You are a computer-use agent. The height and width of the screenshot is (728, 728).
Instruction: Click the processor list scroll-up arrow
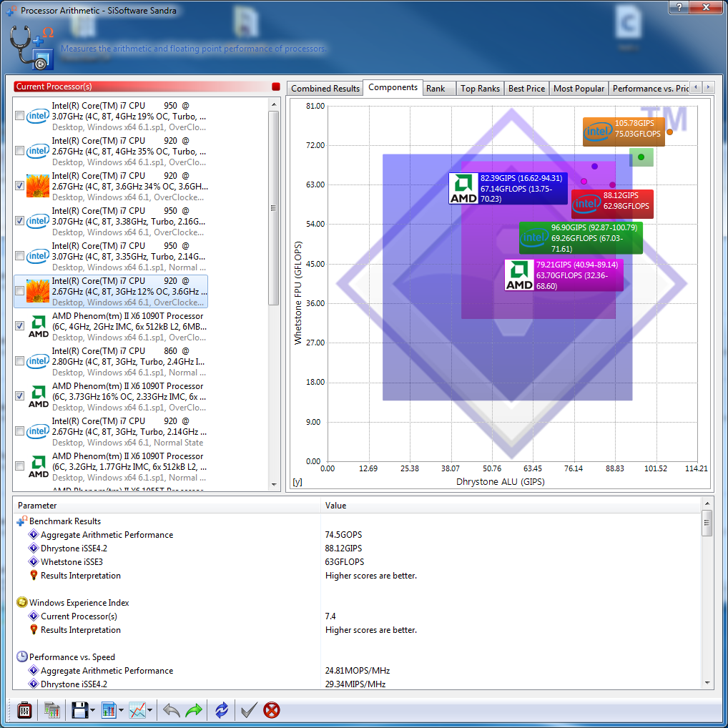pyautogui.click(x=274, y=104)
